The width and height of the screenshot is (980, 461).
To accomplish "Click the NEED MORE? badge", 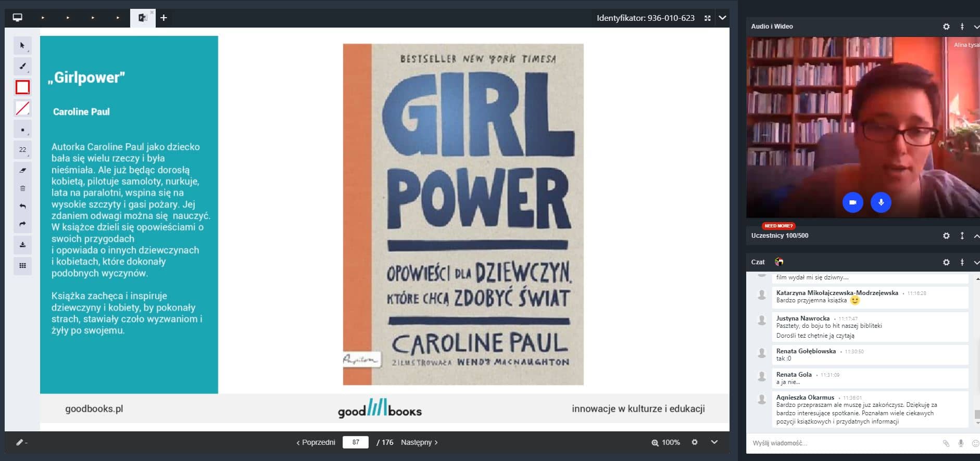I will pos(778,226).
